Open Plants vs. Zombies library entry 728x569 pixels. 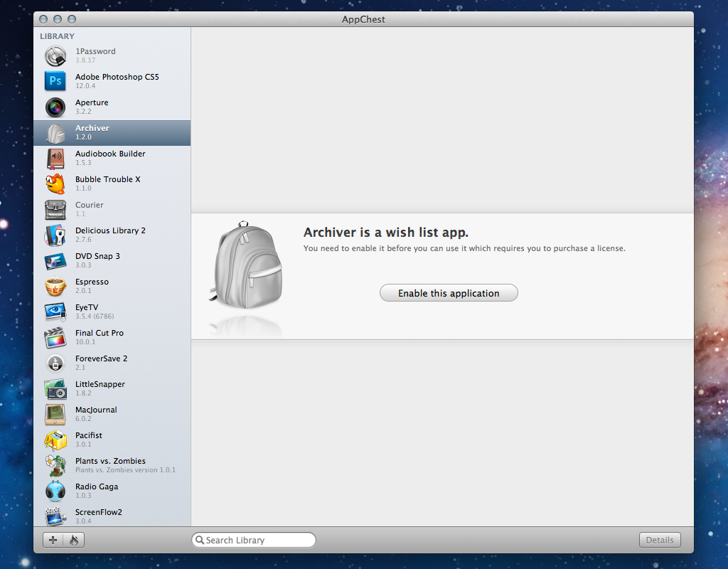pyautogui.click(x=112, y=465)
